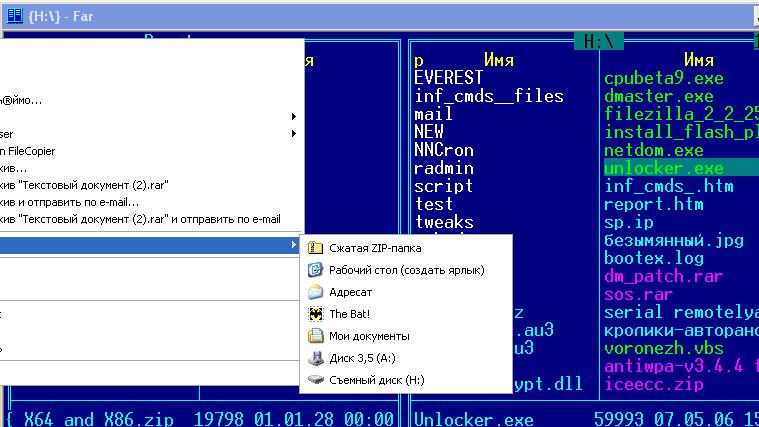Viewport: 759px width, 427px height.
Task: Expand the highlighted Send To submenu arrow
Action: 293,245
